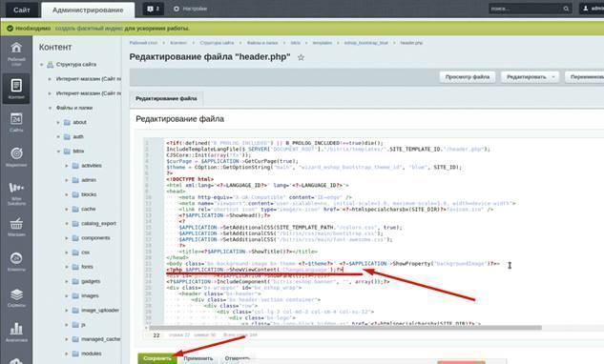Image resolution: width=604 pixels, height=364 pixels.
Task: Click the components folder icon
Action: (75, 238)
